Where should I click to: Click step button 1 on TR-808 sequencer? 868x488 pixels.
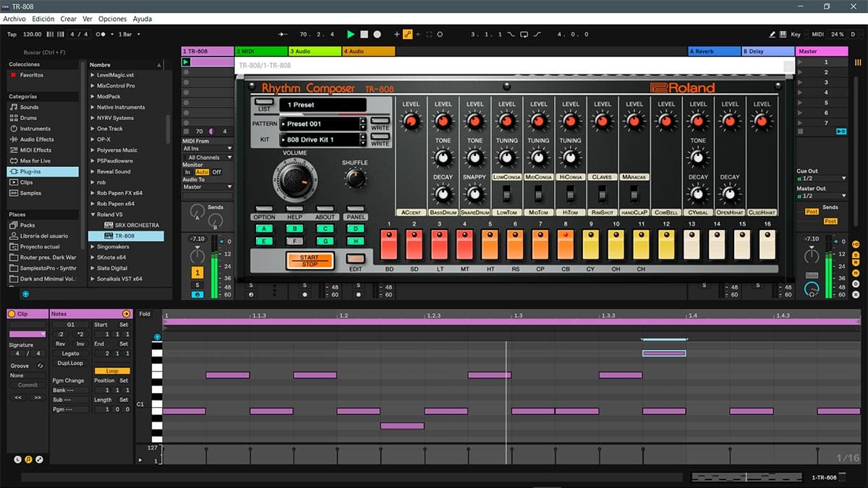389,245
